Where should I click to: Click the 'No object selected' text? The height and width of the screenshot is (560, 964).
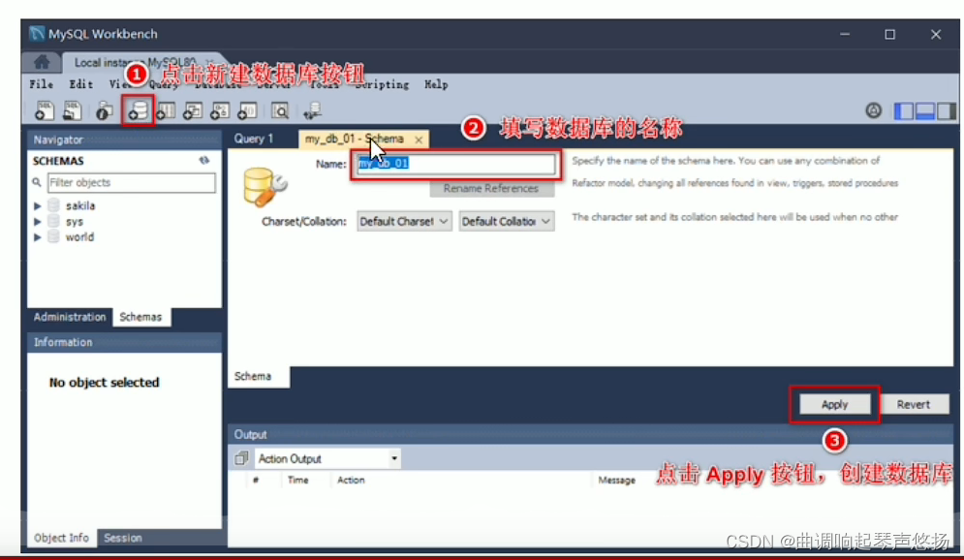pyautogui.click(x=104, y=383)
